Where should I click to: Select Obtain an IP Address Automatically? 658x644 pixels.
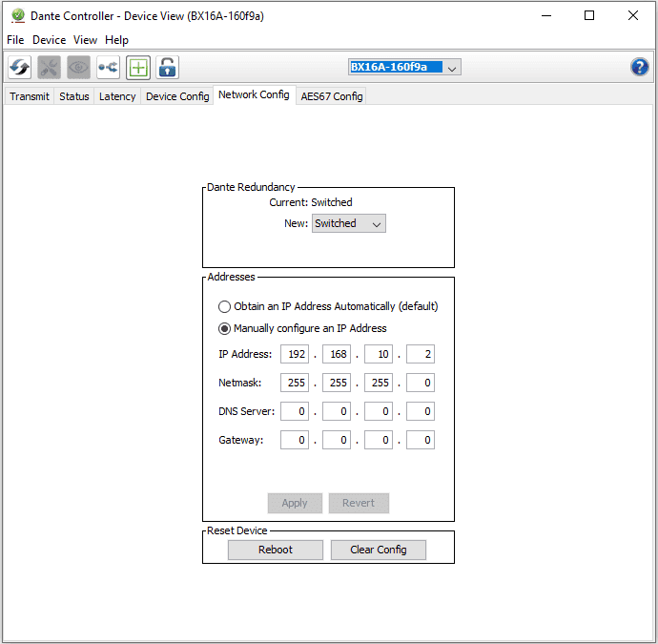[225, 307]
